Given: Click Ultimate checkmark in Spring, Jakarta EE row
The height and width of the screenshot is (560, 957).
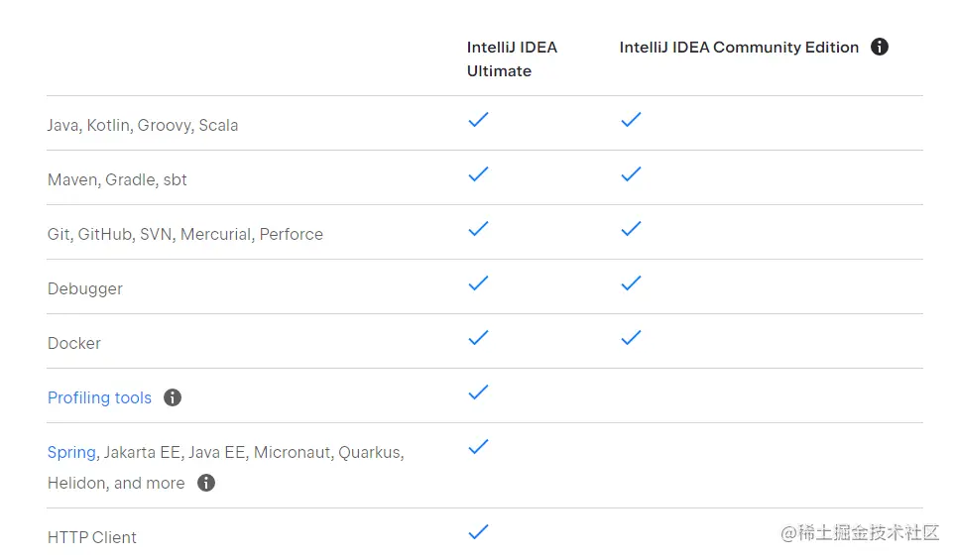Looking at the screenshot, I should tap(478, 447).
